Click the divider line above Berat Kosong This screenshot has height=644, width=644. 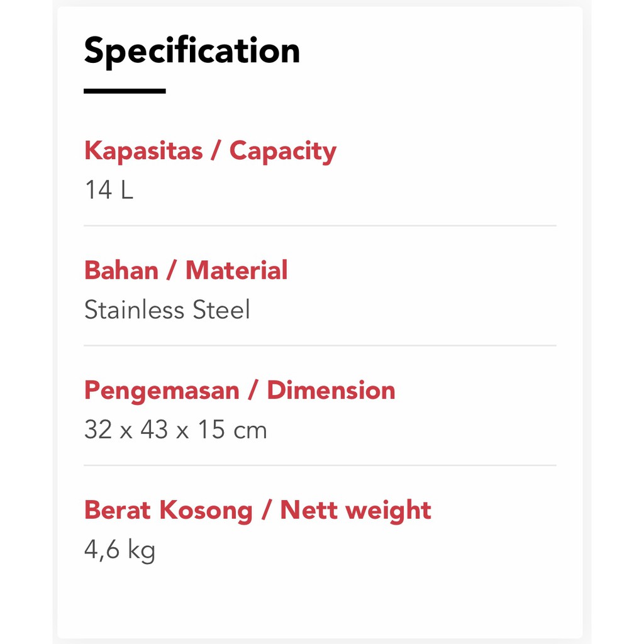tap(320, 465)
